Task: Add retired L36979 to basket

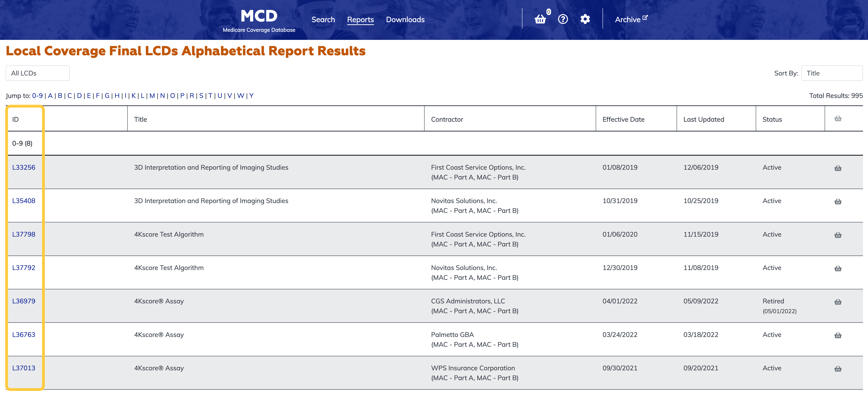Action: coord(838,302)
